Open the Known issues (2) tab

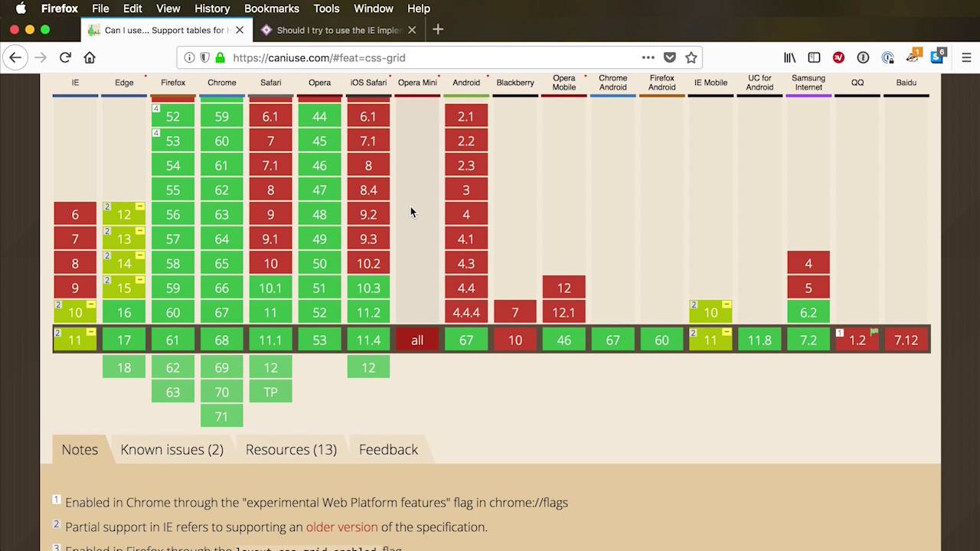[x=171, y=449]
